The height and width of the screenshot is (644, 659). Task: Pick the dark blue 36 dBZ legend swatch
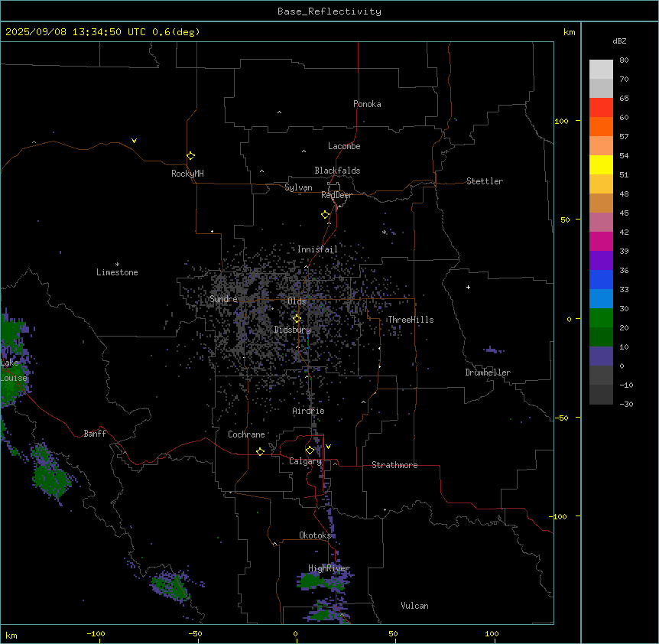point(601,279)
